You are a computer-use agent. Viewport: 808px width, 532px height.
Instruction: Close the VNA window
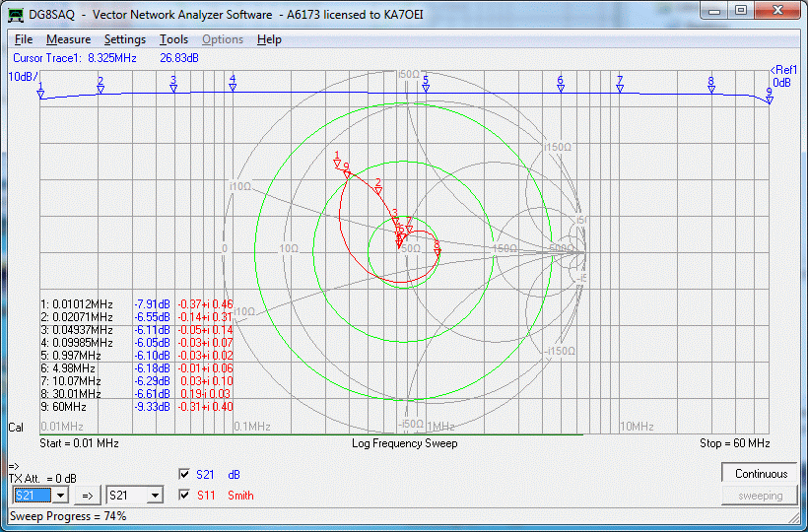coord(777,10)
